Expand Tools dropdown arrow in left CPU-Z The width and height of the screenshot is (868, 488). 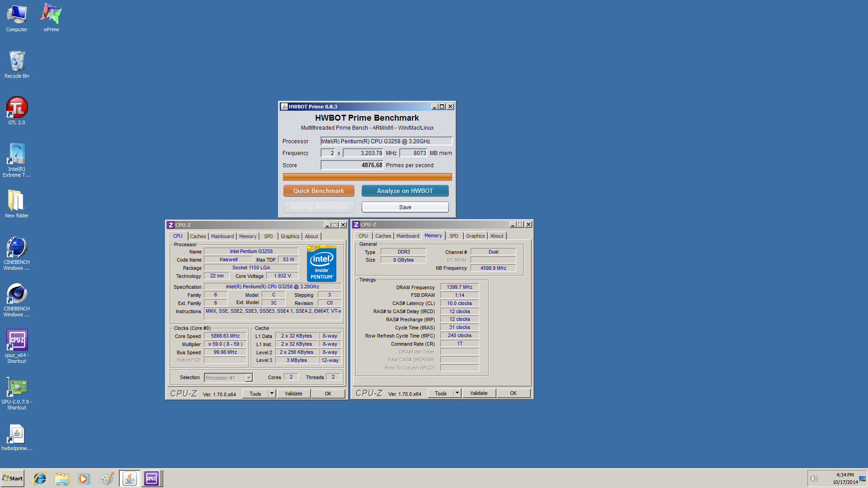pyautogui.click(x=272, y=394)
